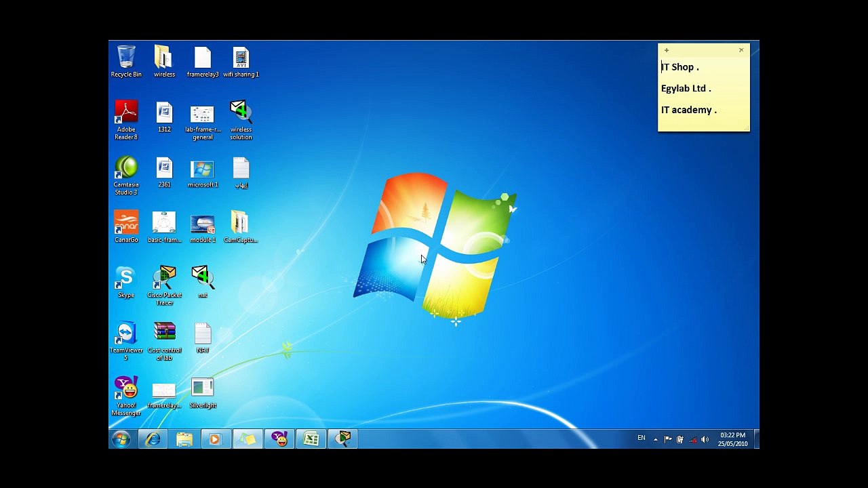
Task: Open Windows Explorer from the taskbar
Action: [184, 439]
